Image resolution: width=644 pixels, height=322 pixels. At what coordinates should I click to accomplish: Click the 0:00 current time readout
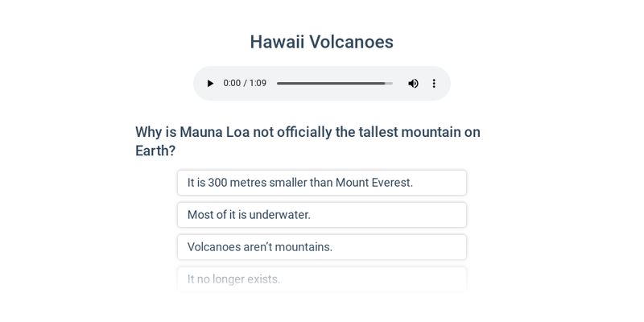232,84
